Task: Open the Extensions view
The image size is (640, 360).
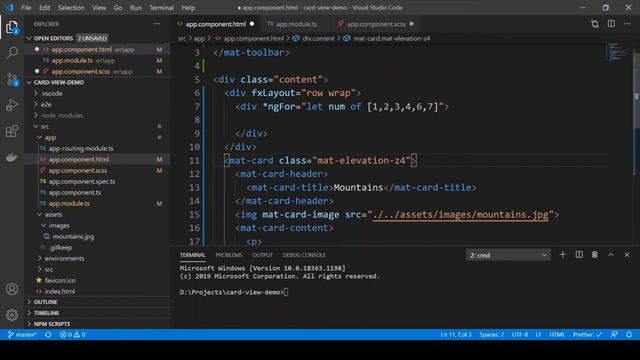Action: [x=12, y=131]
